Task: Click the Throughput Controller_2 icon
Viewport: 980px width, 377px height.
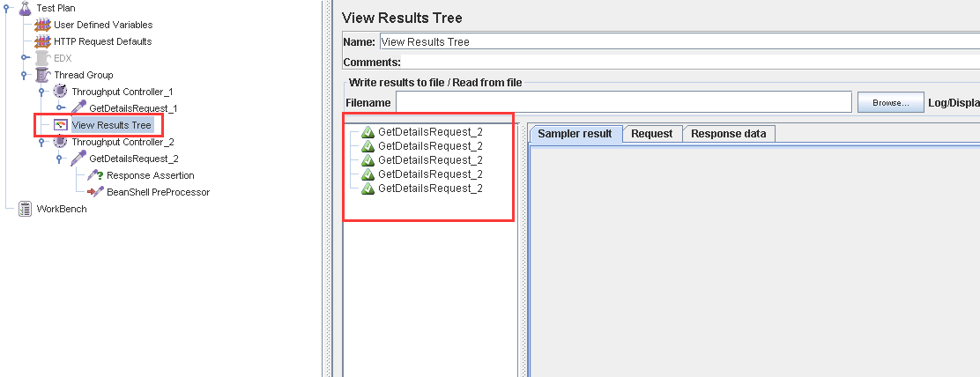Action: (x=60, y=142)
